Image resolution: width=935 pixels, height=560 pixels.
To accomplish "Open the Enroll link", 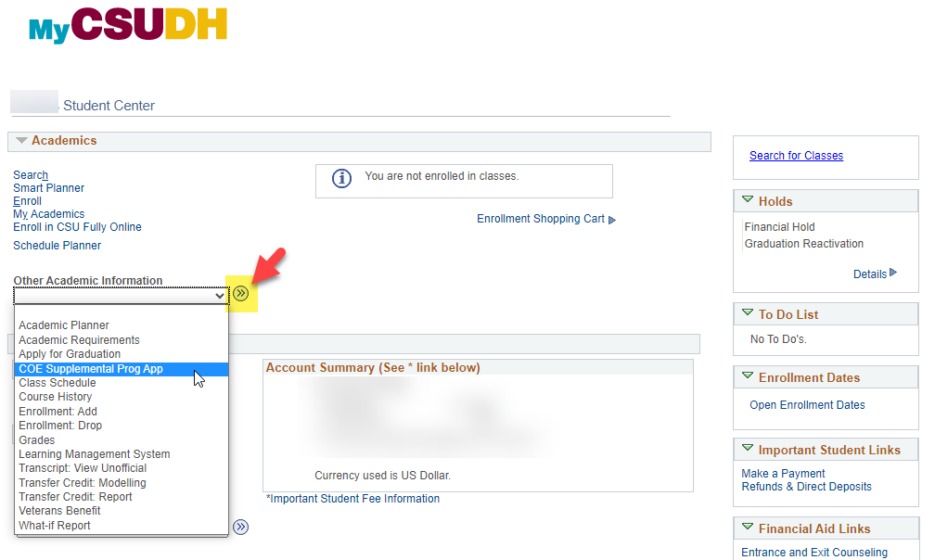I will click(28, 201).
